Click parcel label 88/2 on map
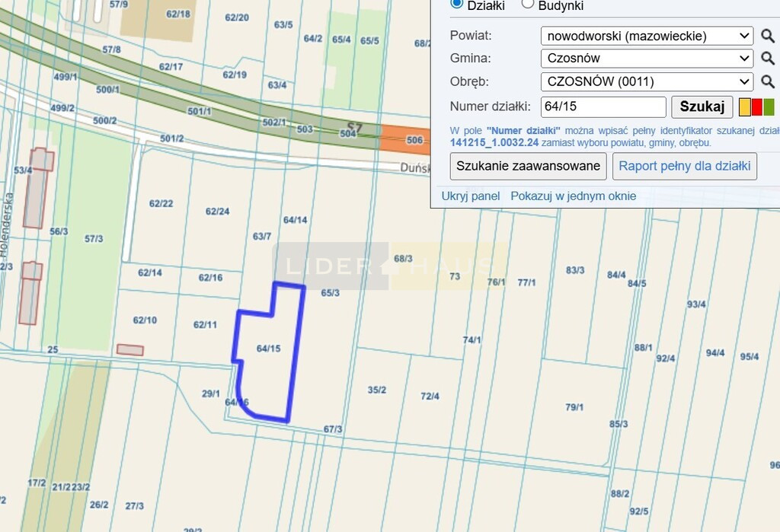Image resolution: width=780 pixels, height=532 pixels. tap(620, 494)
